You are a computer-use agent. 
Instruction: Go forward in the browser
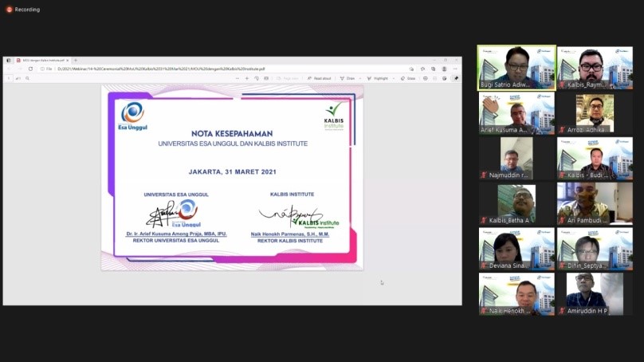click(x=20, y=69)
